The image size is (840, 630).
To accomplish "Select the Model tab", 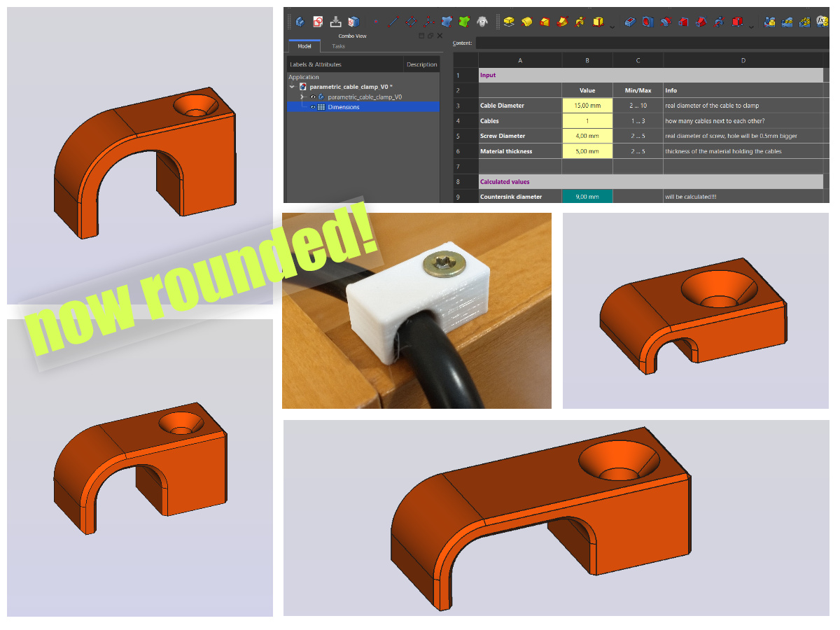I will pos(304,46).
